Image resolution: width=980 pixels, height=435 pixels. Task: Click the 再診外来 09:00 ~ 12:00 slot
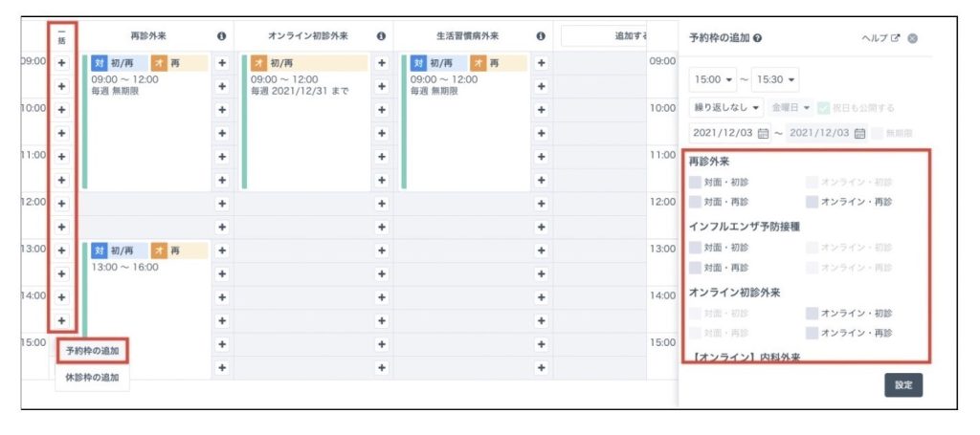[144, 120]
